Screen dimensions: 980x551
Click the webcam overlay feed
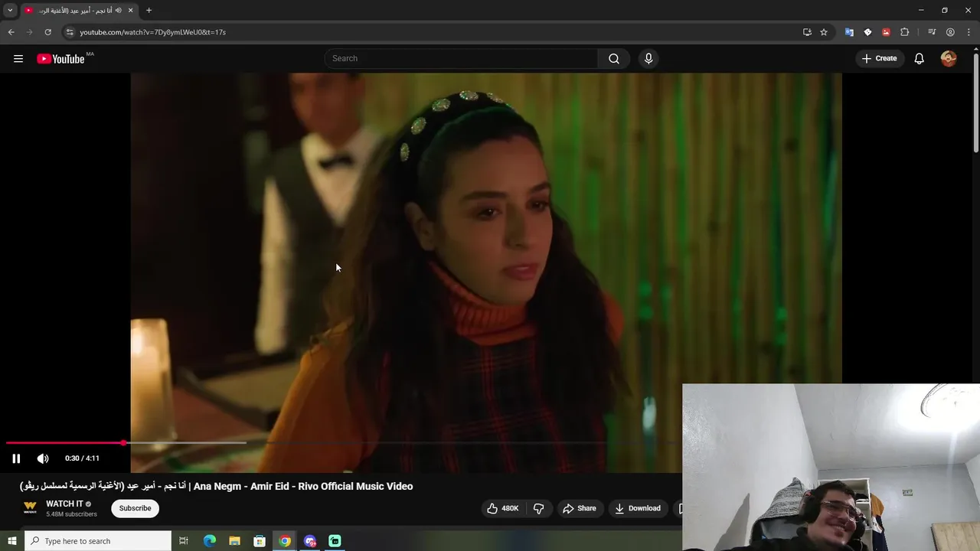pos(831,467)
